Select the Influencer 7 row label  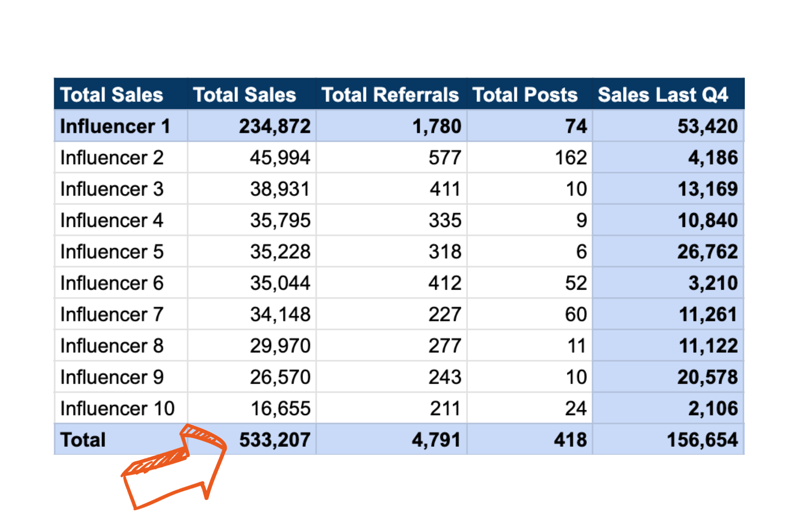(112, 315)
